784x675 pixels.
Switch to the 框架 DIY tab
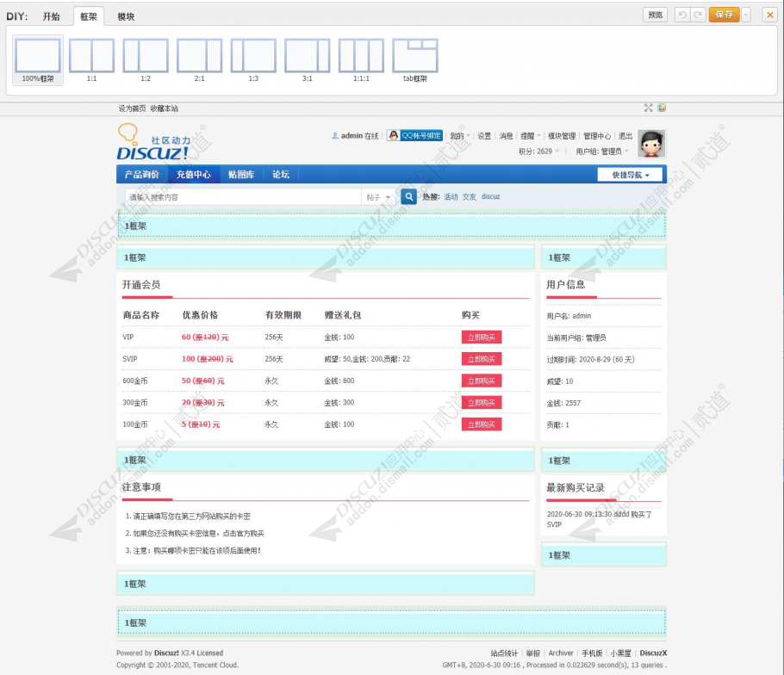89,16
